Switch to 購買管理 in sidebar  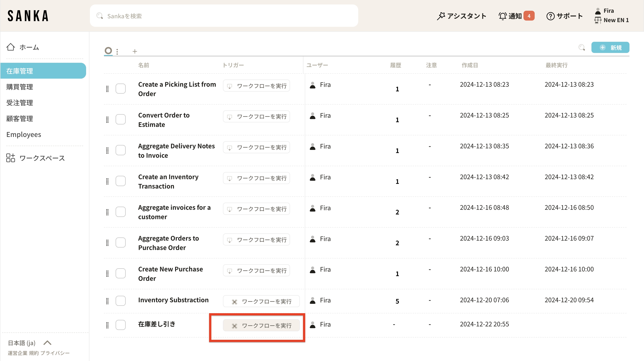20,87
